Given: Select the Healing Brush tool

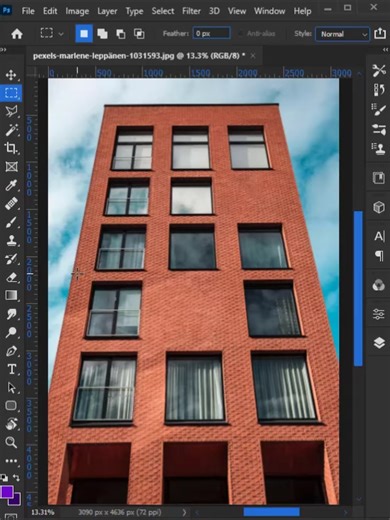Looking at the screenshot, I should (x=11, y=203).
